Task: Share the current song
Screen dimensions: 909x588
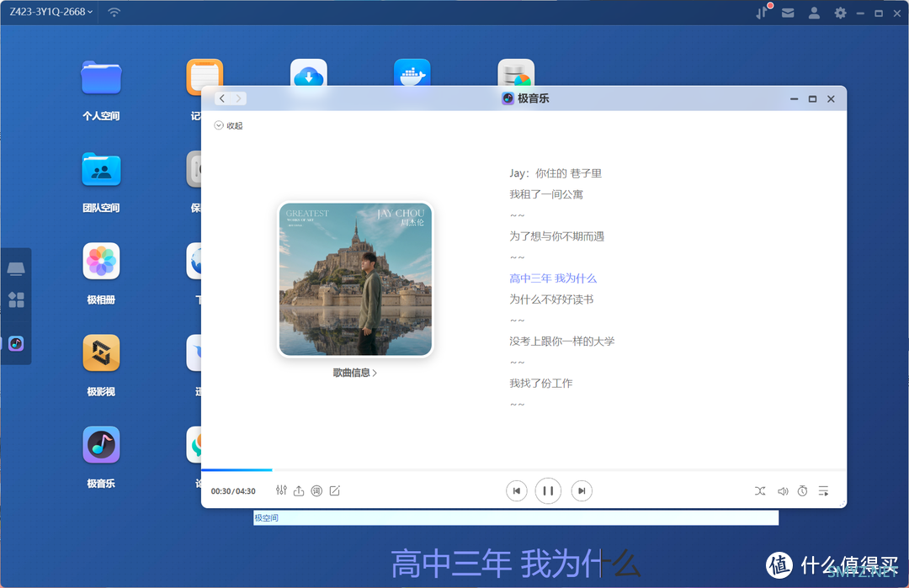Action: (x=299, y=490)
